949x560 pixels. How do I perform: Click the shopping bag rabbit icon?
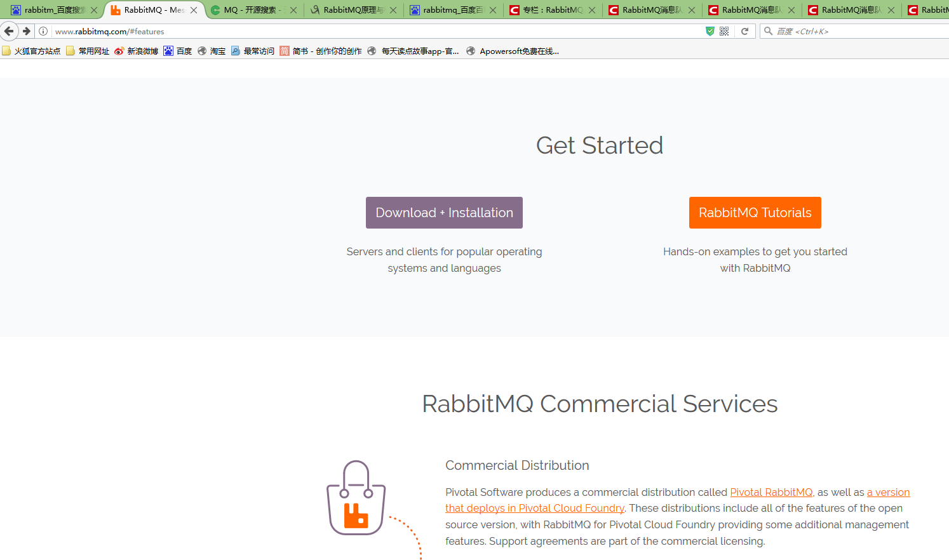[x=356, y=498]
